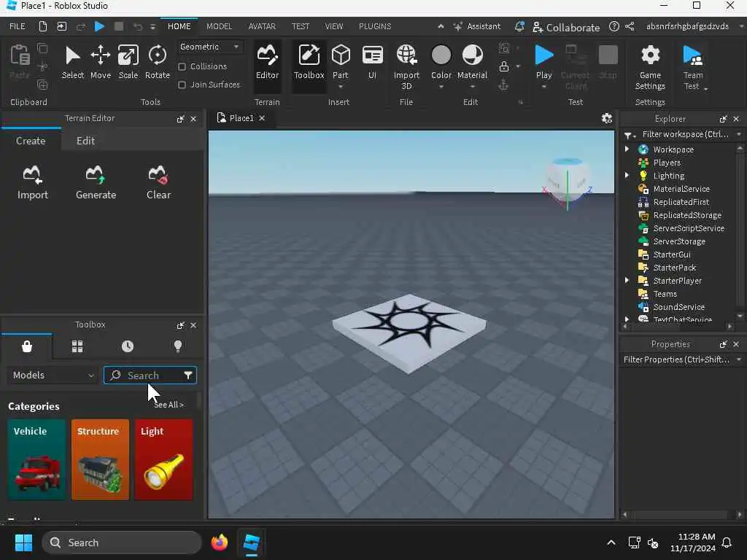747x560 pixels.
Task: Click in the Toolbox Search field
Action: 150,376
